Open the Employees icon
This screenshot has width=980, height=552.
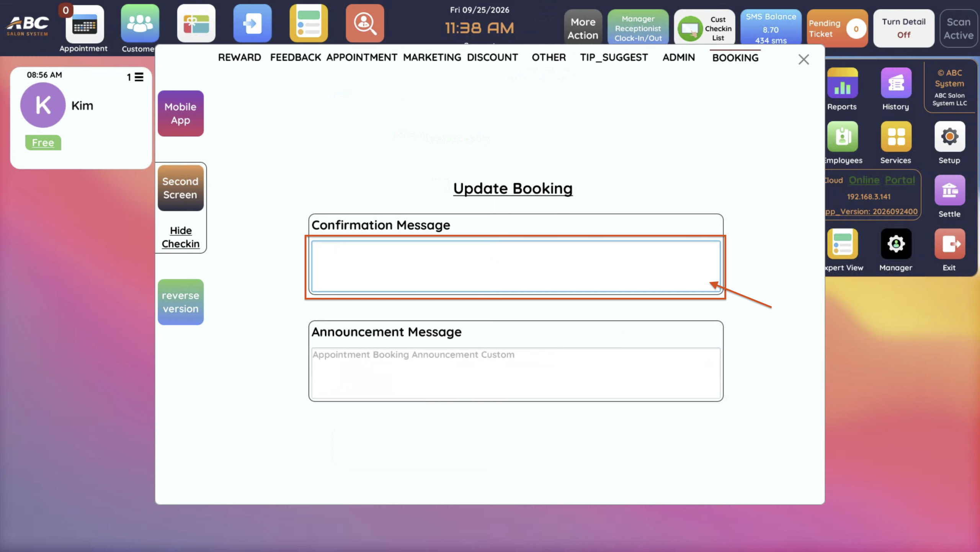click(842, 137)
